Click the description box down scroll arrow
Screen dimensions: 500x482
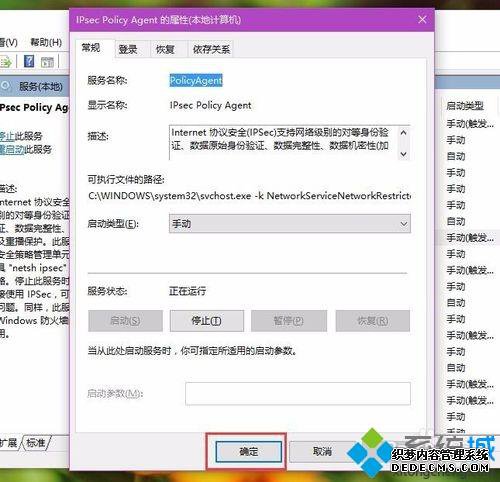click(403, 154)
